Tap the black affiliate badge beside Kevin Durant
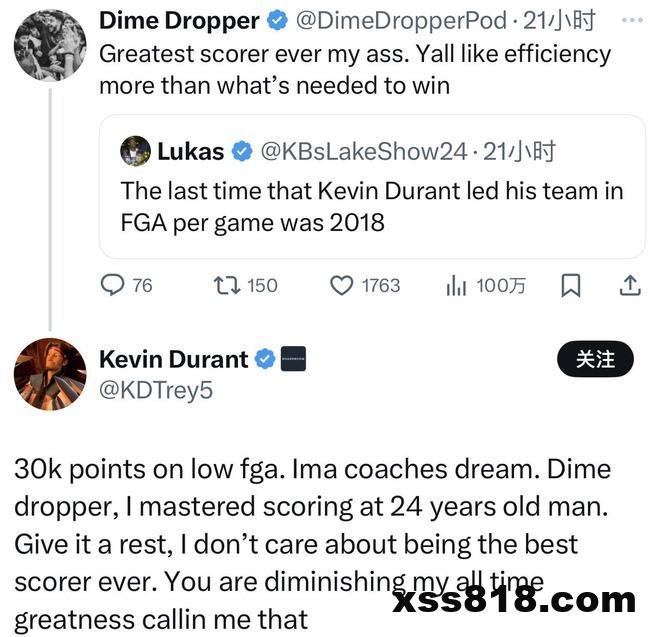The width and height of the screenshot is (660, 637). (x=293, y=359)
